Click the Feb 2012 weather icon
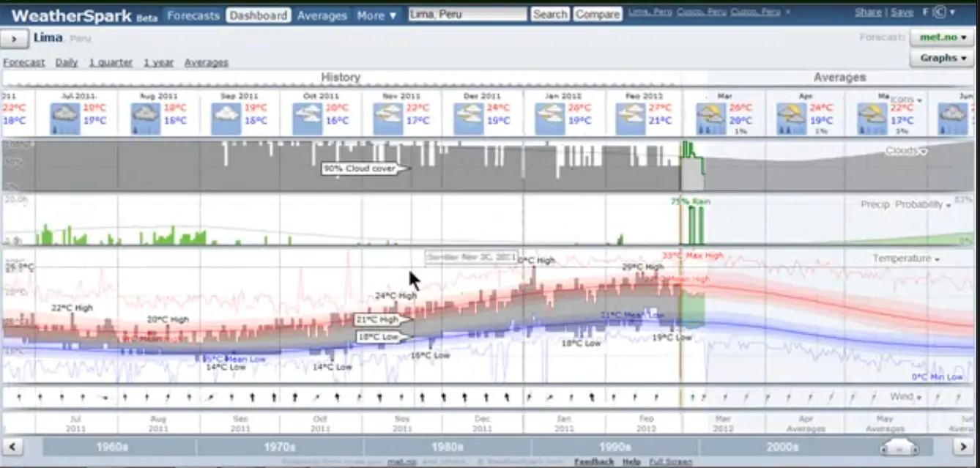 coord(631,119)
